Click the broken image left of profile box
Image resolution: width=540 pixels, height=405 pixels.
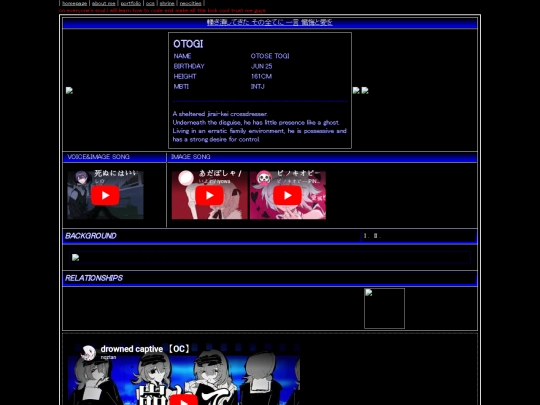click(x=69, y=91)
